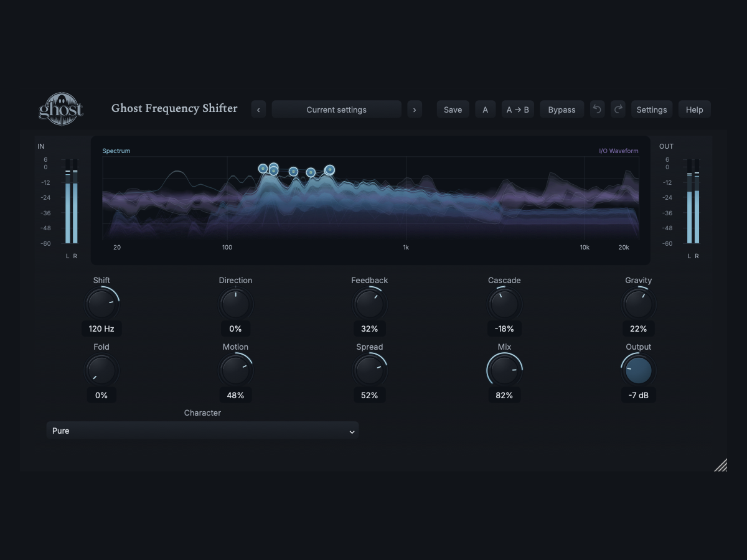Click the Feedback knob
The image size is (747, 560).
click(370, 304)
